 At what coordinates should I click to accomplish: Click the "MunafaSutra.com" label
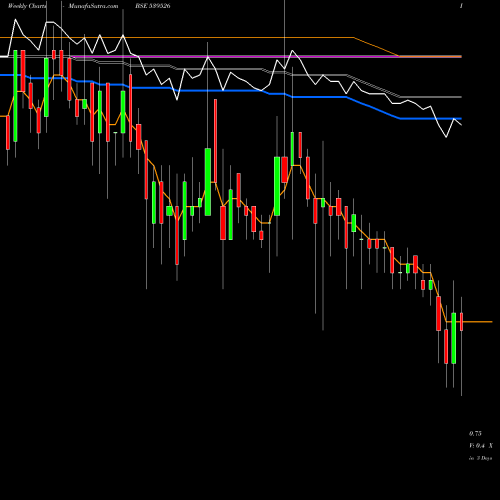click(93, 6)
